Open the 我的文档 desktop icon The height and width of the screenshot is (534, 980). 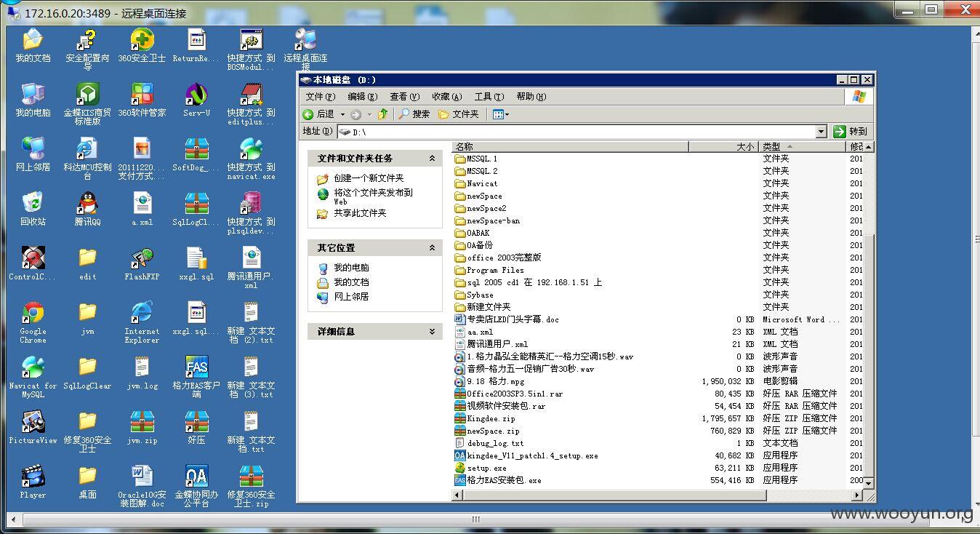[x=33, y=45]
